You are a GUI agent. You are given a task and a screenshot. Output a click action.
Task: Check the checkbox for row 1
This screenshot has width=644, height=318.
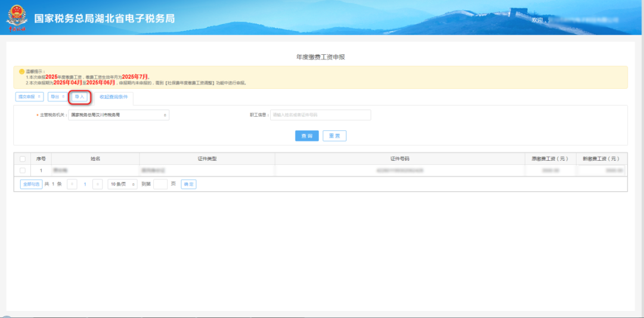(x=23, y=171)
